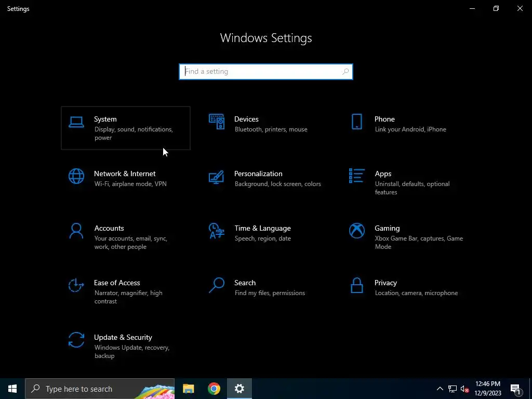The height and width of the screenshot is (399, 532).
Task: Click the System category title
Action: pos(105,119)
